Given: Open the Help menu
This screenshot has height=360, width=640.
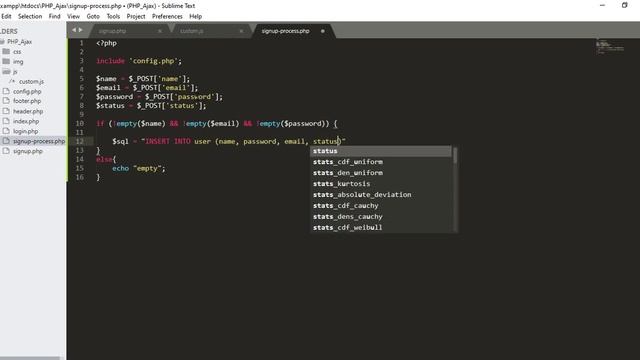Looking at the screenshot, I should 195,16.
